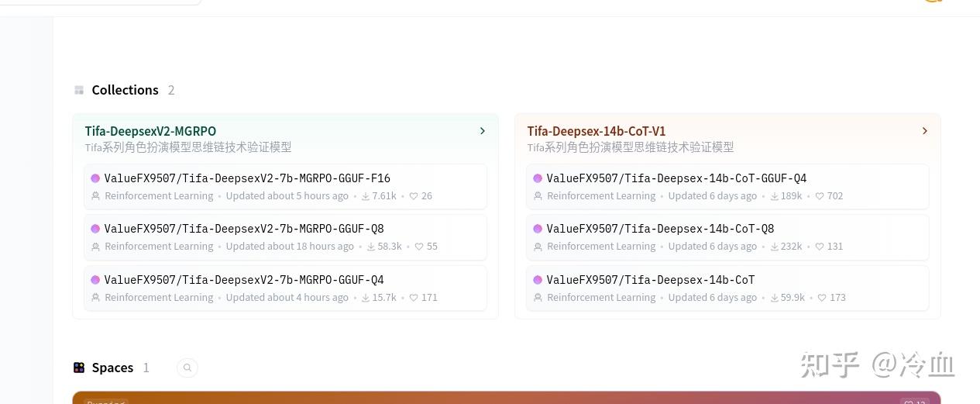This screenshot has height=404, width=980.
Task: Click download icon beside 232k
Action: (774, 247)
